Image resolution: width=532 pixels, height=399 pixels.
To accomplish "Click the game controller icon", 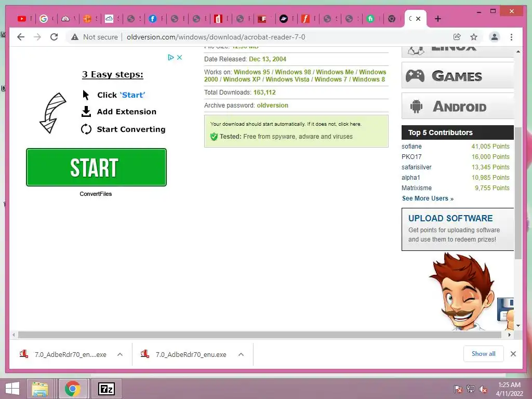I will point(415,76).
